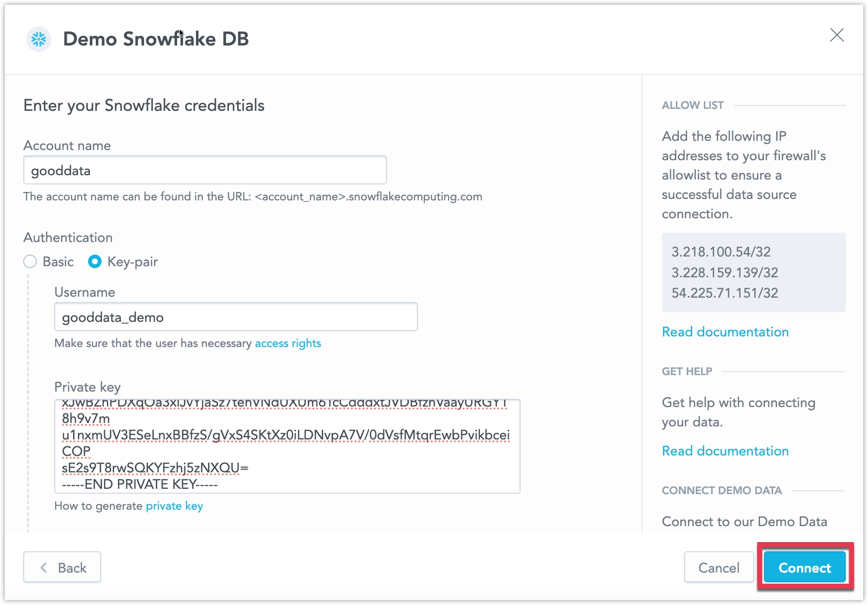Viewport: 868px width, 605px height.
Task: Select IP address 54.225.71.151/32
Action: coord(724,293)
